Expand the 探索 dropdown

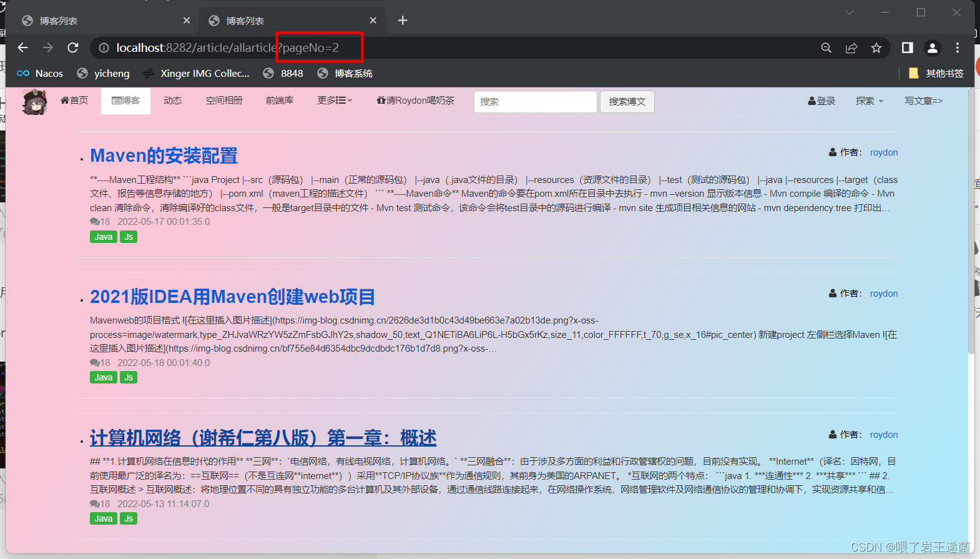pyautogui.click(x=870, y=101)
